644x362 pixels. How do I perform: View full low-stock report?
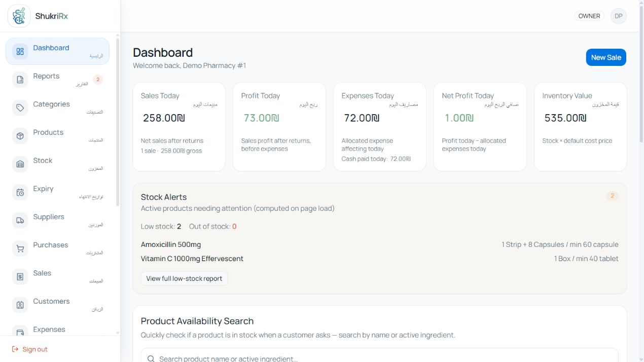(184, 278)
